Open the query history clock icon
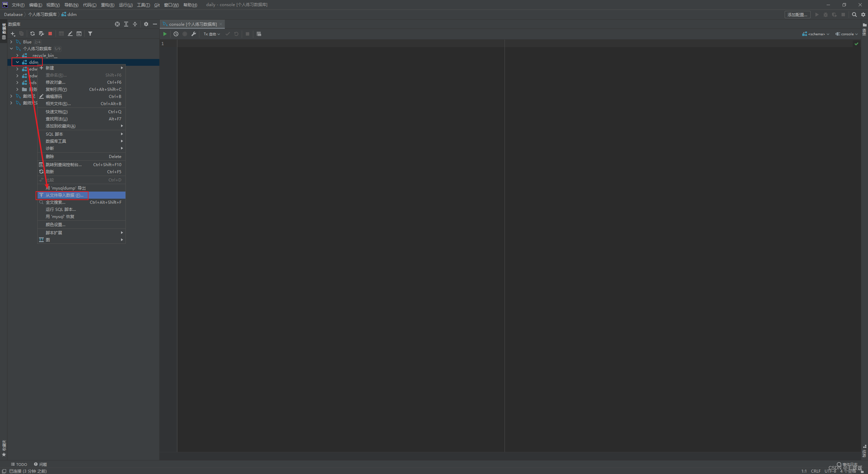The width and height of the screenshot is (868, 474). [x=176, y=34]
